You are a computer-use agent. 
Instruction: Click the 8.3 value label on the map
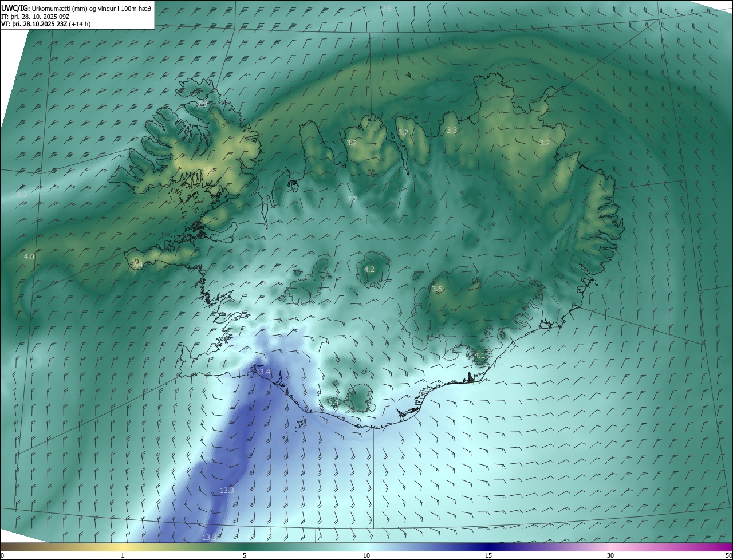click(x=22, y=195)
